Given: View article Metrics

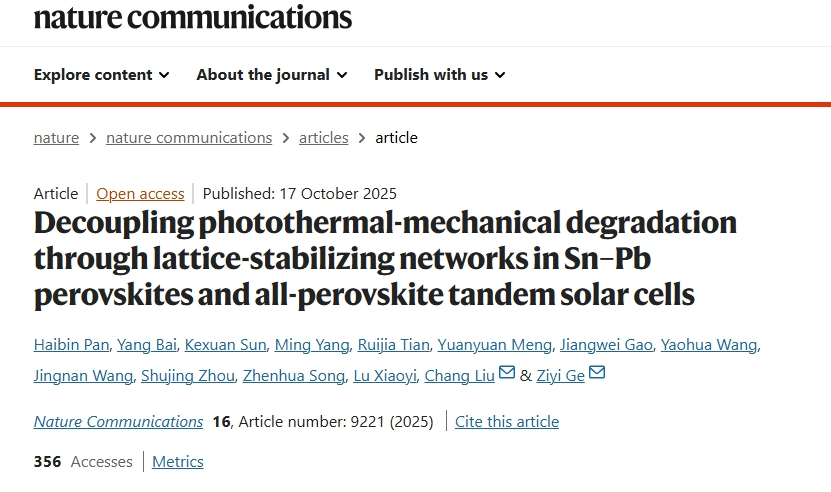Looking at the screenshot, I should 178,462.
